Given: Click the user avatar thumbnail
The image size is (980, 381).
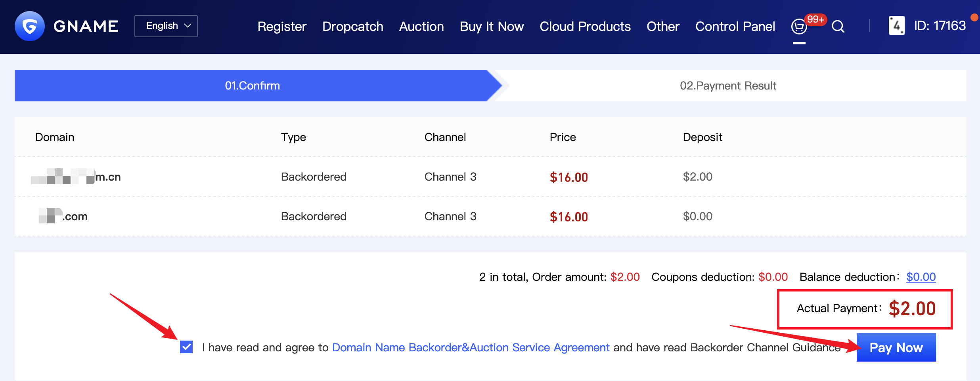Looking at the screenshot, I should click(896, 26).
